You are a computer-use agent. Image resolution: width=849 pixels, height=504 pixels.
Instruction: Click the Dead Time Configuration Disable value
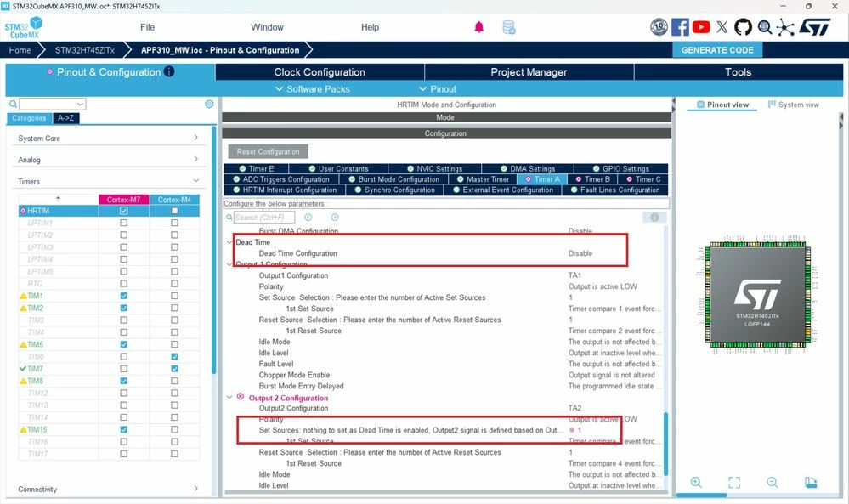[x=580, y=252]
